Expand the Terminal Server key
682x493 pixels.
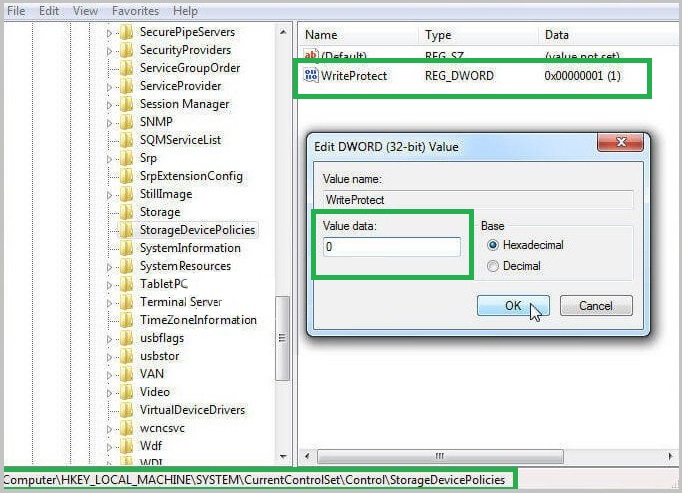109,303
